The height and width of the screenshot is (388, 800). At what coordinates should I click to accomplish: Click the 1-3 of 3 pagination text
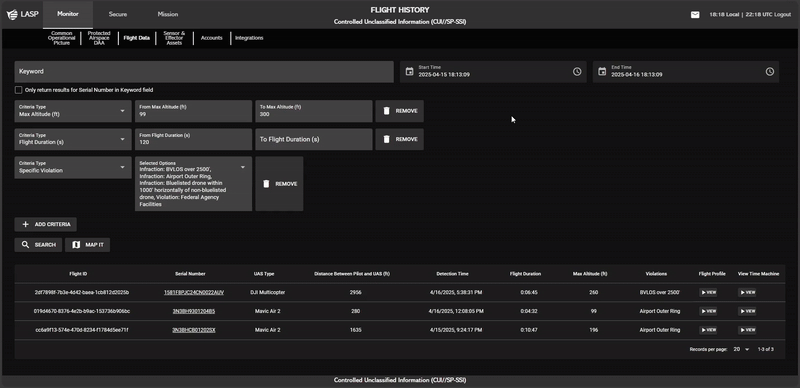click(x=765, y=349)
